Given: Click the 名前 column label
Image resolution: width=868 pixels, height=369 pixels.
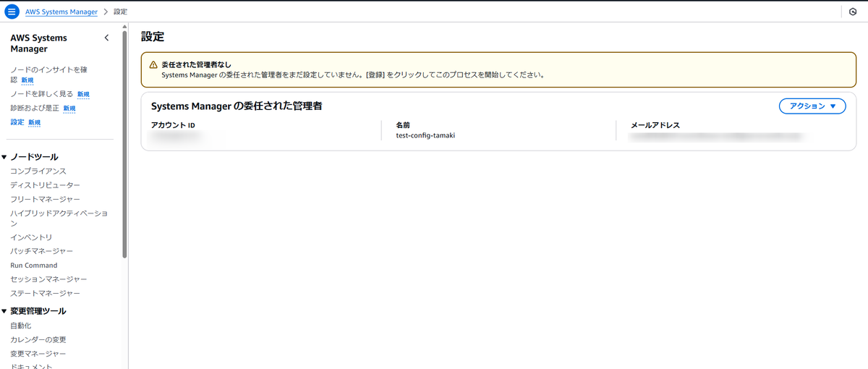Looking at the screenshot, I should [x=404, y=125].
